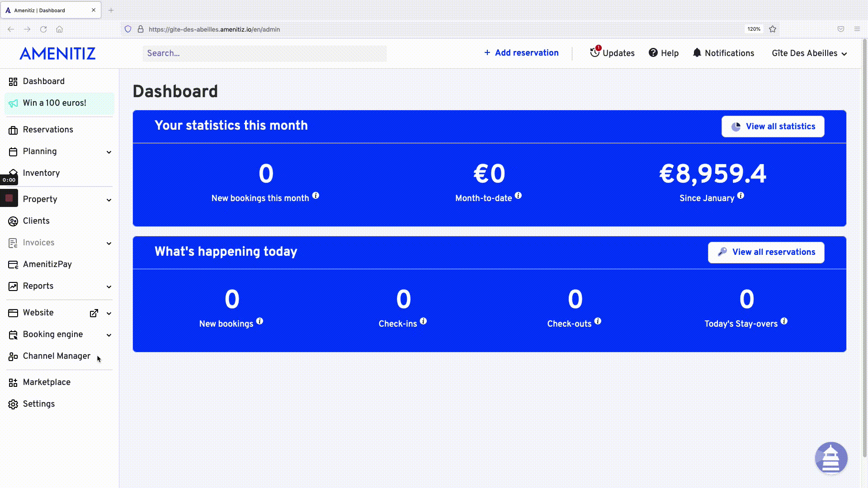The height and width of the screenshot is (488, 868).
Task: Click View all reservations button
Action: 766,252
